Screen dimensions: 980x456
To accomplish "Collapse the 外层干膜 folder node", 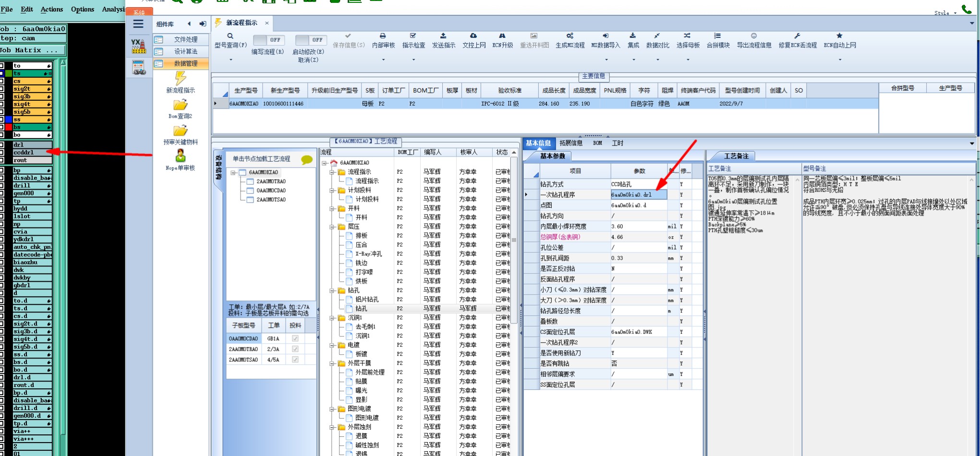I will (x=332, y=363).
